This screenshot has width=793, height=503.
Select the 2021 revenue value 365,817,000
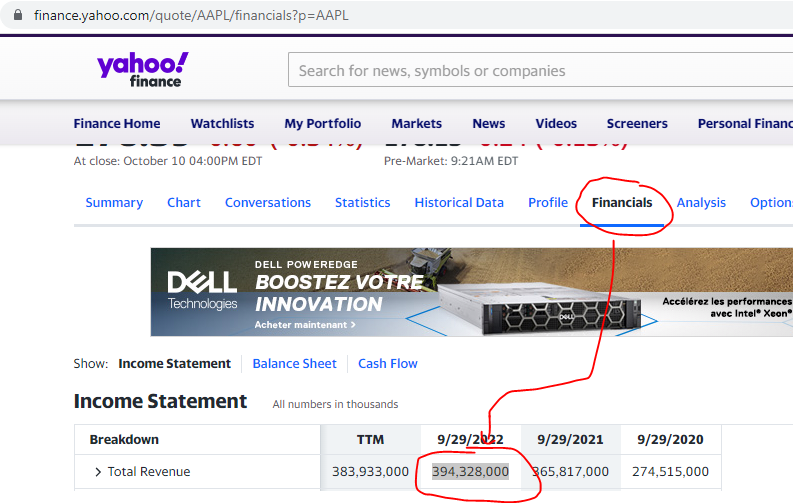point(570,472)
